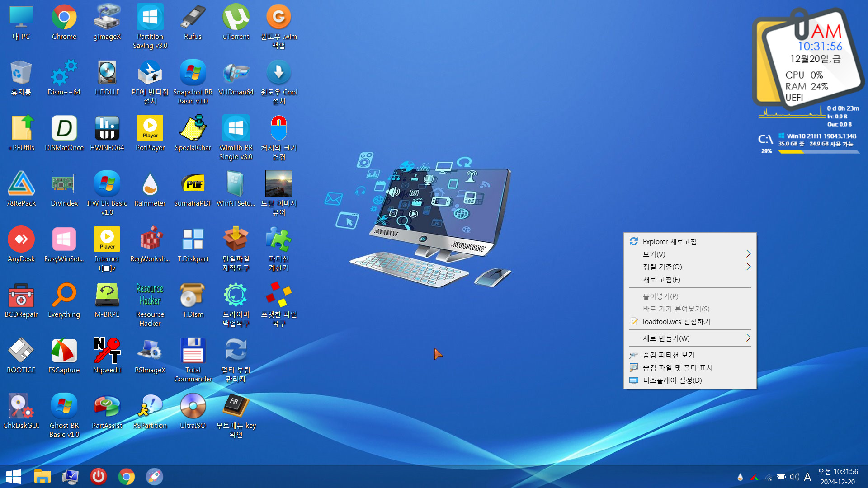Open the DISMatOnce shortcut
This screenshot has height=488, width=868.
click(64, 133)
